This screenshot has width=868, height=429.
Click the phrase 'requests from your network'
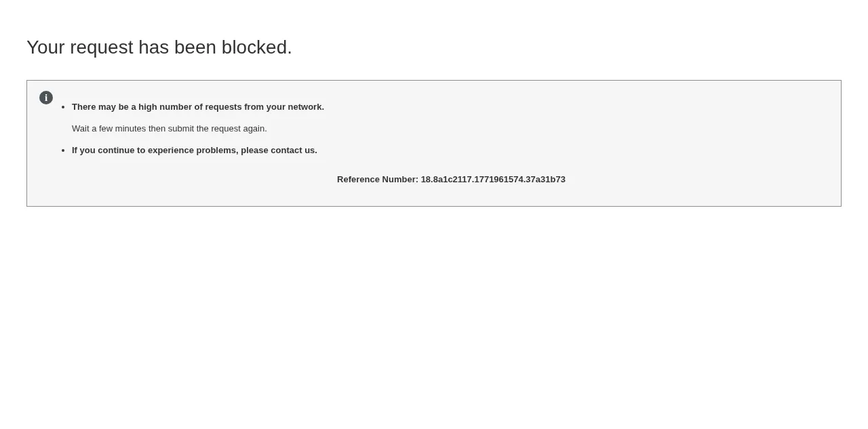[x=264, y=107]
